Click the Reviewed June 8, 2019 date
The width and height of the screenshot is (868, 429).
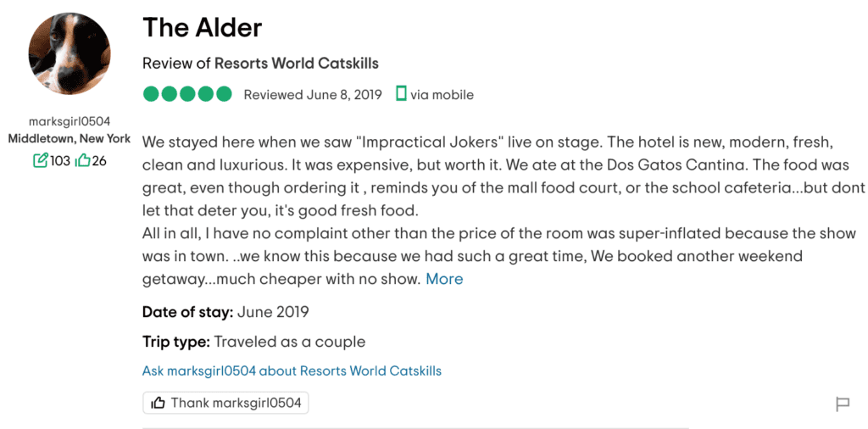(313, 95)
